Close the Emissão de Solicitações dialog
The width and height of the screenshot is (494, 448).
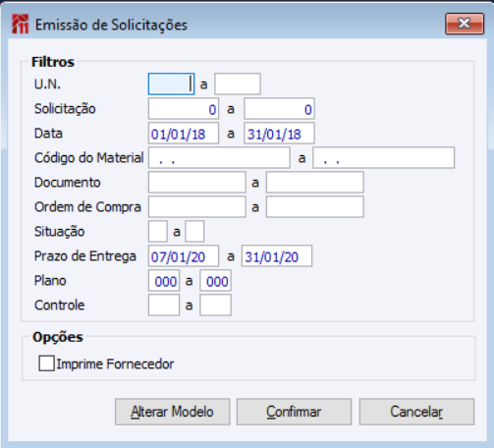point(465,24)
